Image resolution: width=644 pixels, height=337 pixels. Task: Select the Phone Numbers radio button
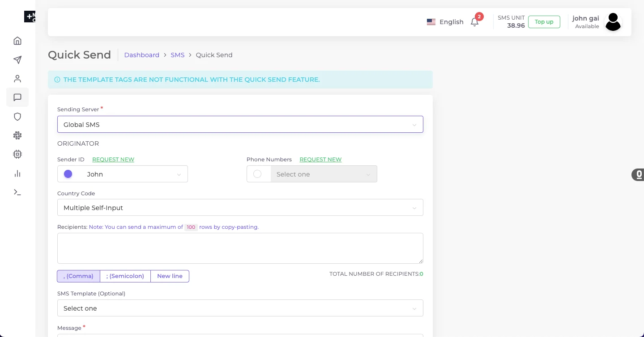(257, 174)
